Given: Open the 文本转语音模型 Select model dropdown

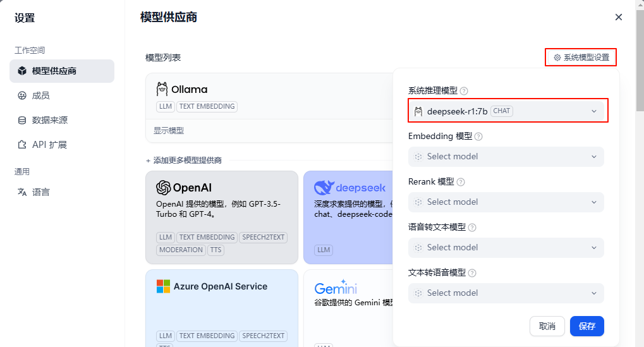Looking at the screenshot, I should pyautogui.click(x=506, y=293).
